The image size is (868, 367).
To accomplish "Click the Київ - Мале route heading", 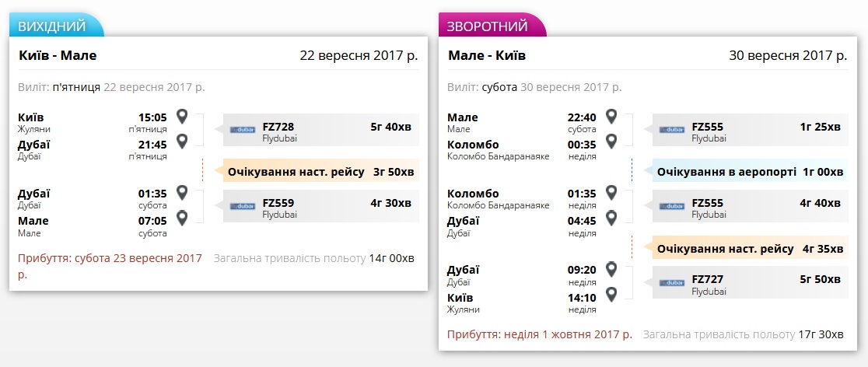I will pos(58,55).
